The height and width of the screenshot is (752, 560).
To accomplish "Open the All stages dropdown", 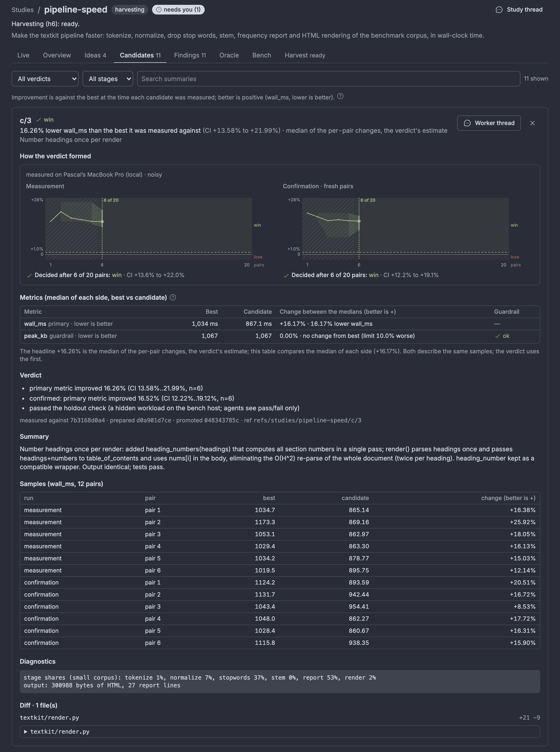I will pos(108,79).
